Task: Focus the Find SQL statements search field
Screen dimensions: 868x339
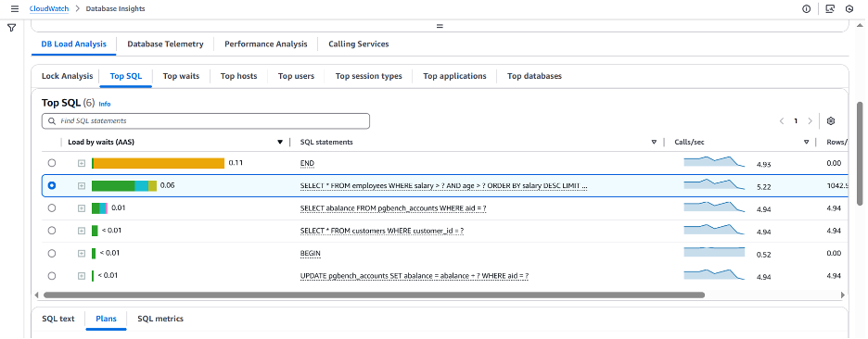Action: tap(205, 120)
